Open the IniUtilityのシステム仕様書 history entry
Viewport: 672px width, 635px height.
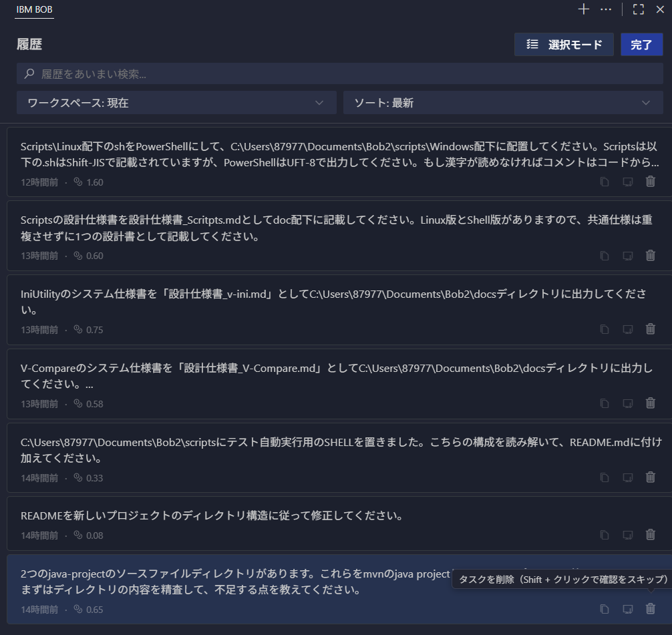(339, 310)
